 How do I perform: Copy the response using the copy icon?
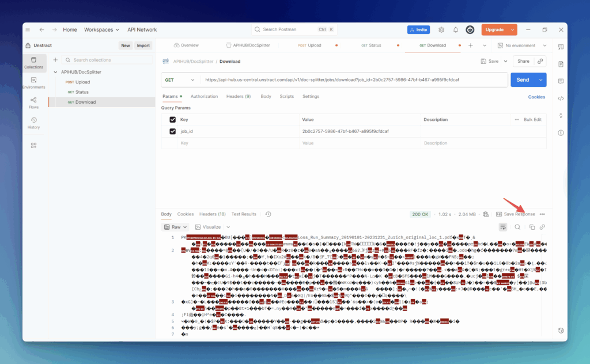tap(532, 227)
